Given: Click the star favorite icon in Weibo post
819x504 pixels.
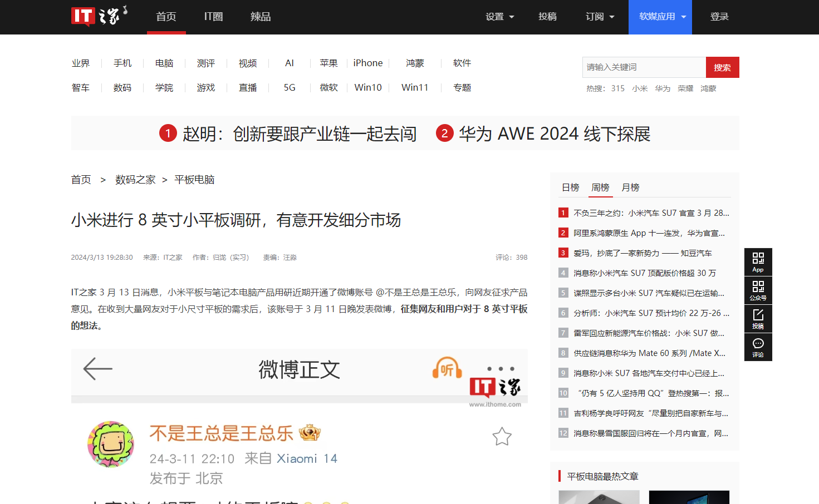Looking at the screenshot, I should pyautogui.click(x=502, y=437).
